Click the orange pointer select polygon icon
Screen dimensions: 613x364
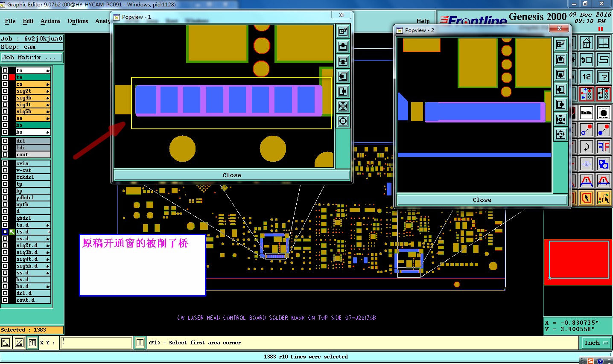[x=587, y=198]
